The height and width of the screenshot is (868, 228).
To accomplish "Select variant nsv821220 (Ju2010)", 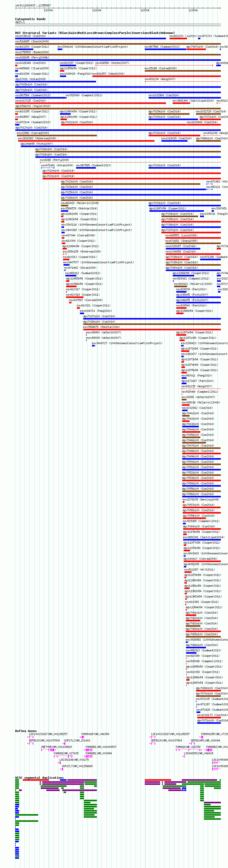I will pyautogui.click(x=183, y=36).
